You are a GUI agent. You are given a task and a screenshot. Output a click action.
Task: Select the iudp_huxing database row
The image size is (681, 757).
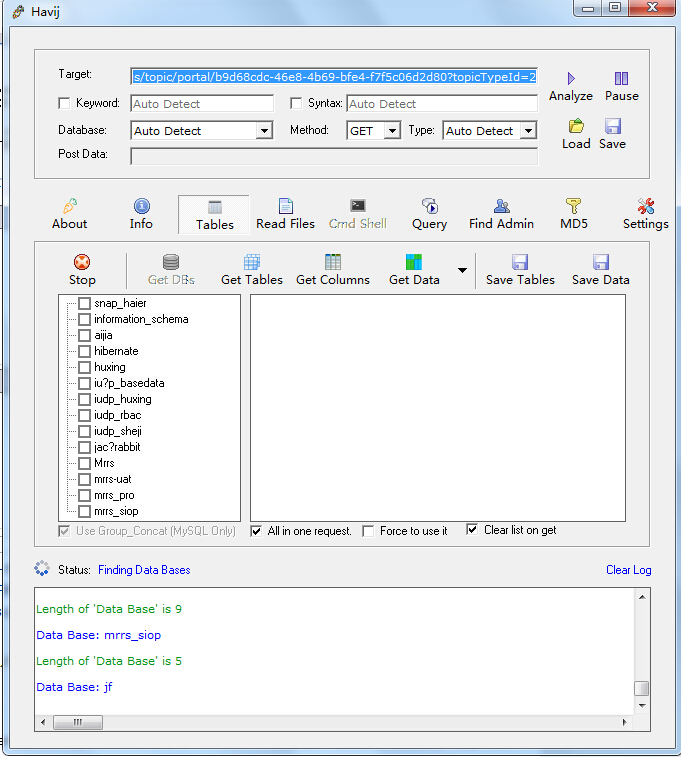click(x=123, y=399)
